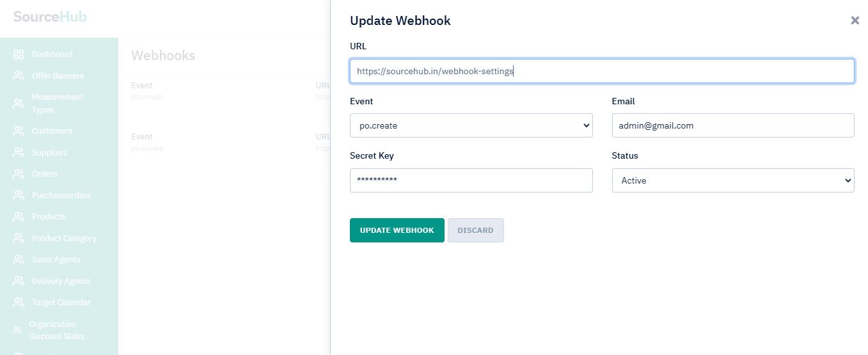This screenshot has height=355, width=868.
Task: Expand the Status dropdown set to Active
Action: point(732,180)
